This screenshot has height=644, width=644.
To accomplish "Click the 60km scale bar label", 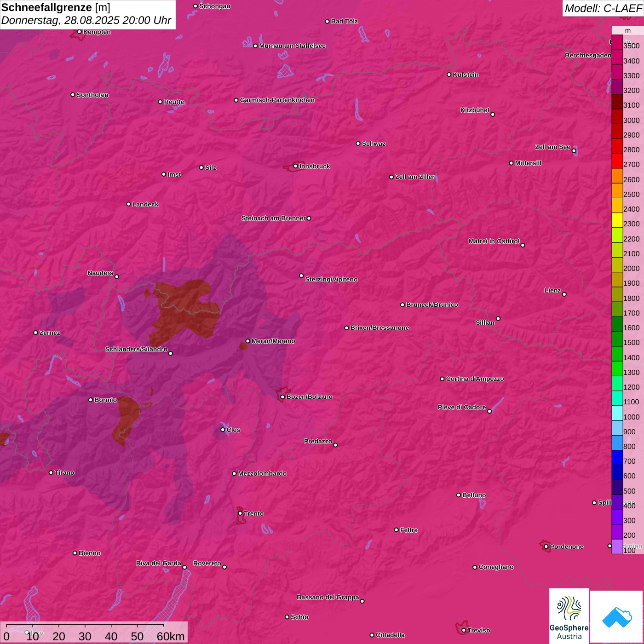I will pyautogui.click(x=171, y=636).
